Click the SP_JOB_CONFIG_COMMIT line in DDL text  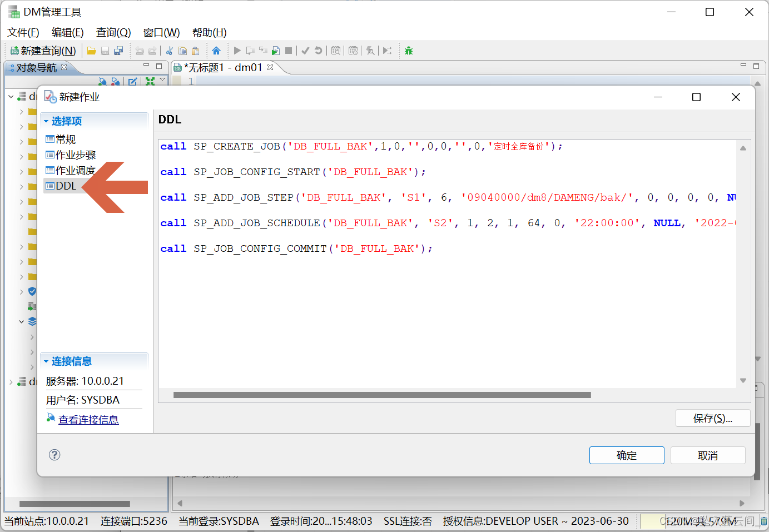click(296, 248)
